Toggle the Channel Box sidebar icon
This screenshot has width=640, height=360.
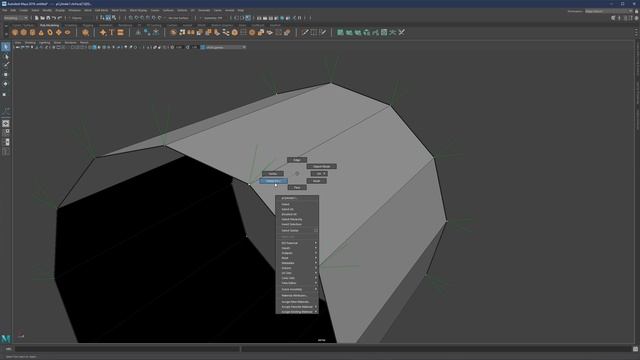pyautogui.click(x=636, y=18)
